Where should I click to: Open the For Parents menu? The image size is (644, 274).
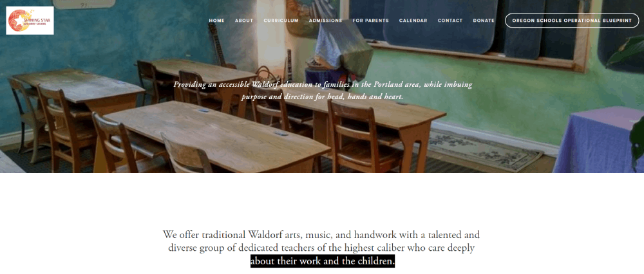tap(370, 21)
